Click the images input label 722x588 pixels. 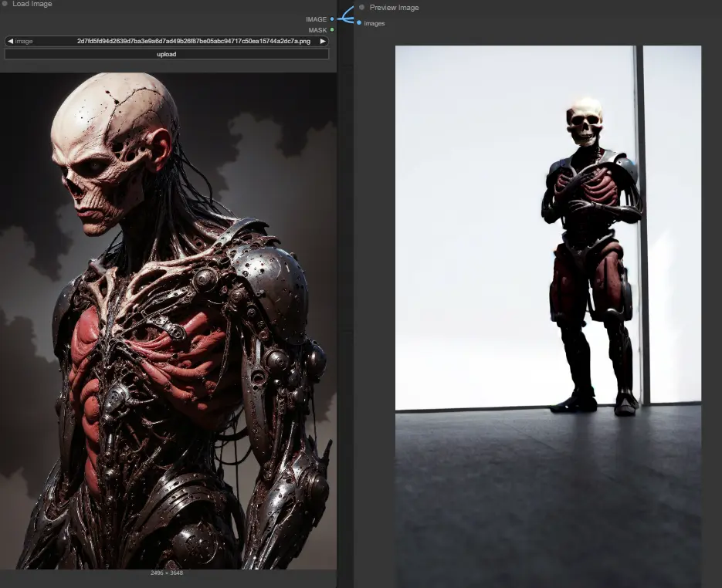pos(375,23)
